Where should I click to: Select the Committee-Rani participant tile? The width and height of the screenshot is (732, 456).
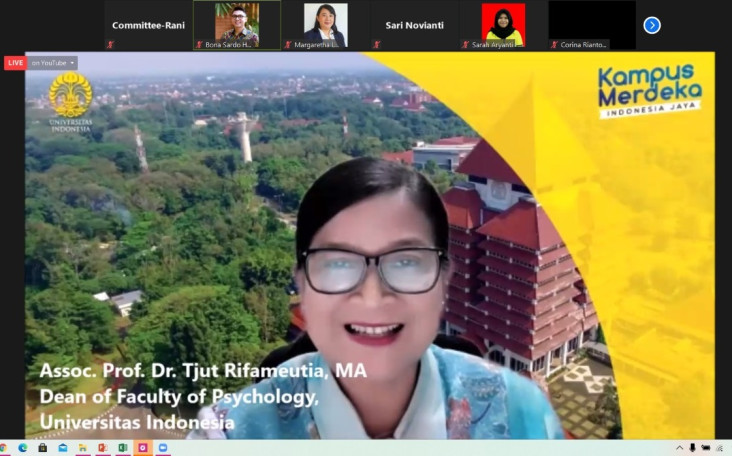click(x=148, y=25)
